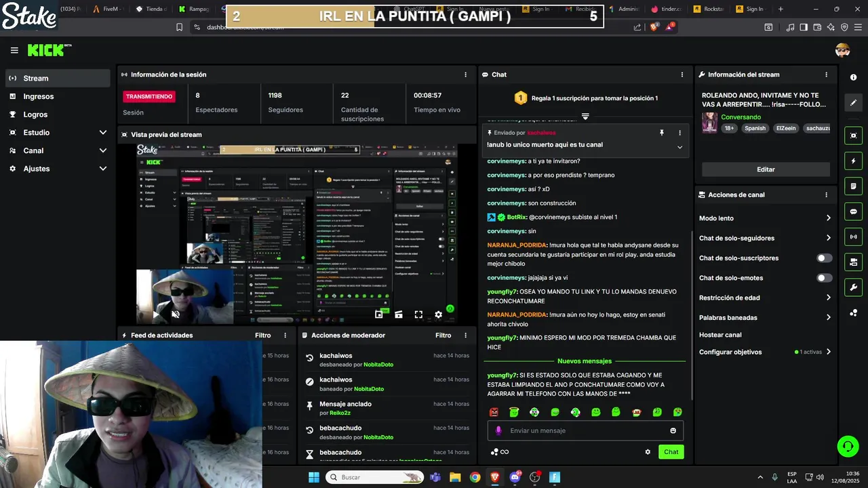Toggle the moderator actions note widget icon
The image size is (868, 488).
pos(853,186)
